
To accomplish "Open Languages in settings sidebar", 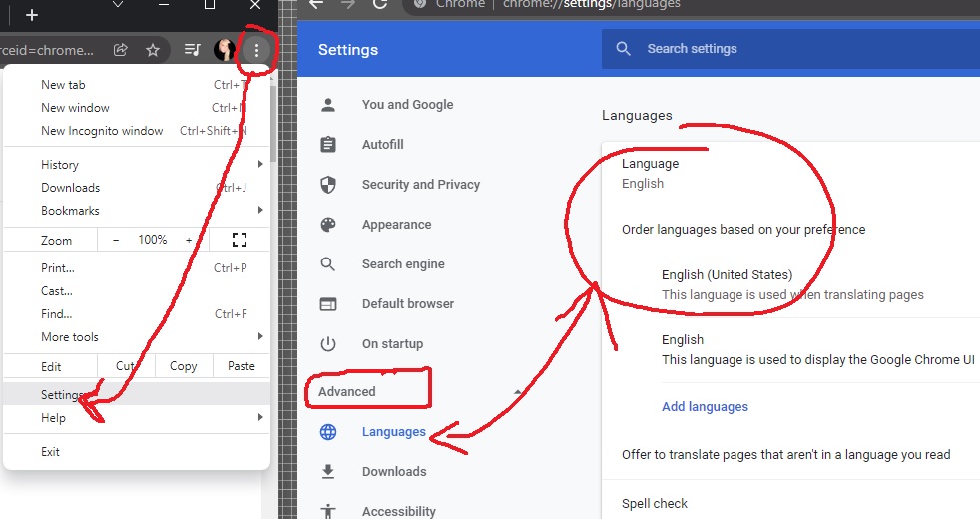I will pyautogui.click(x=394, y=432).
